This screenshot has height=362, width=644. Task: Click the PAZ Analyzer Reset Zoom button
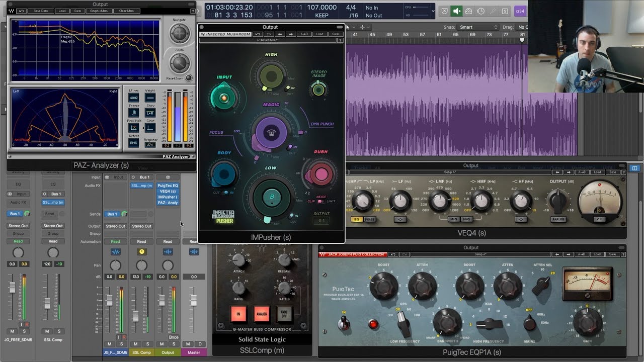(188, 78)
